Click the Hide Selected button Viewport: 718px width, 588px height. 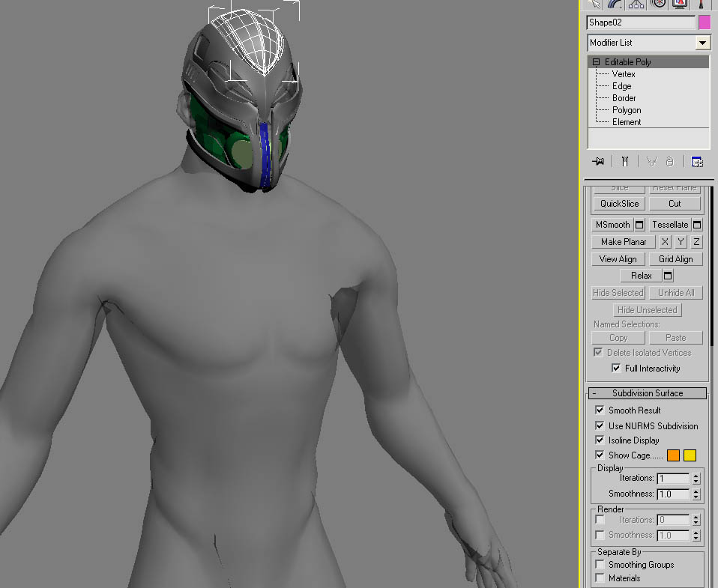618,293
